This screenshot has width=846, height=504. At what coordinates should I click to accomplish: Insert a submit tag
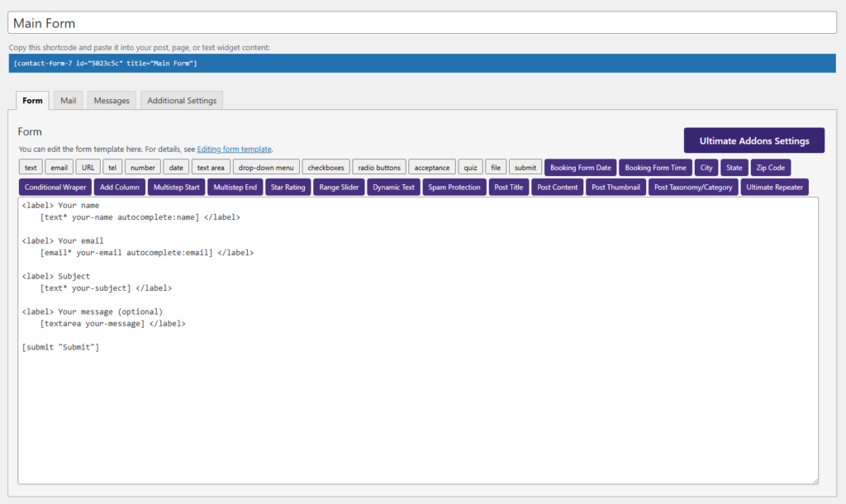click(x=525, y=167)
